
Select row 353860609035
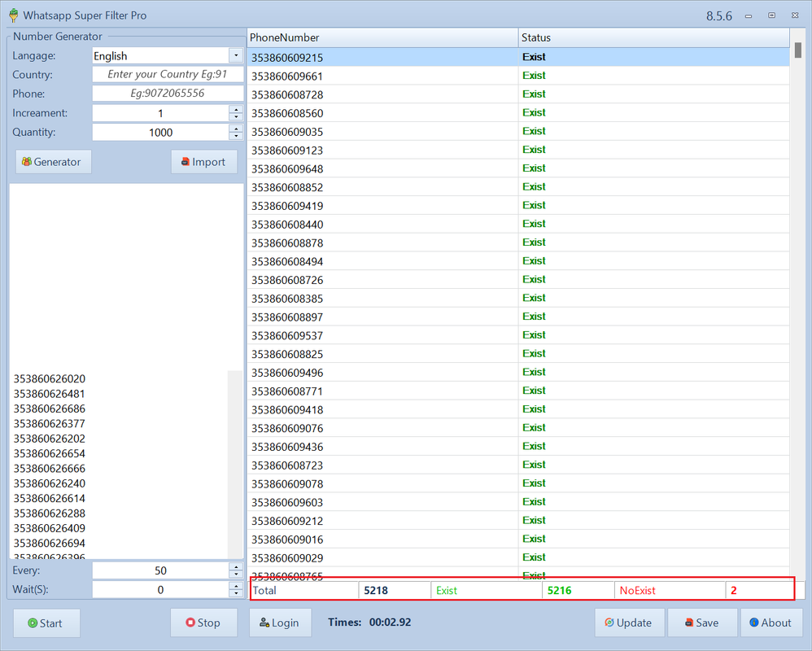tap(518, 132)
